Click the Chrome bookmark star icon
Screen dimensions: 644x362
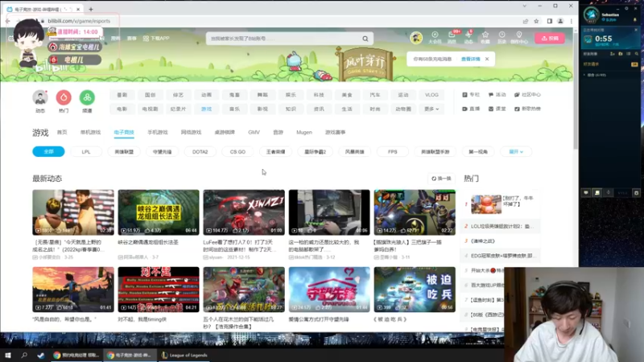(x=536, y=21)
